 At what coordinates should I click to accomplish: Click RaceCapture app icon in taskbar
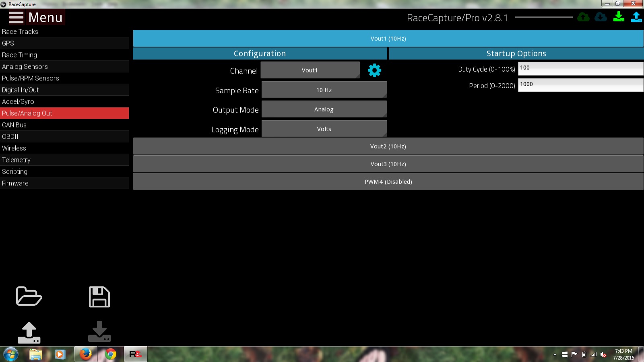[136, 354]
